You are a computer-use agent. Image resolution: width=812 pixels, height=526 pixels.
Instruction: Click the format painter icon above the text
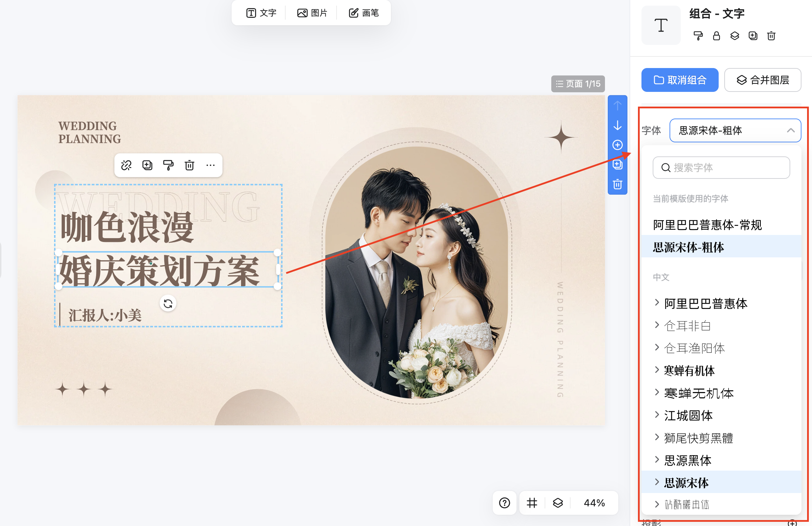pos(168,165)
